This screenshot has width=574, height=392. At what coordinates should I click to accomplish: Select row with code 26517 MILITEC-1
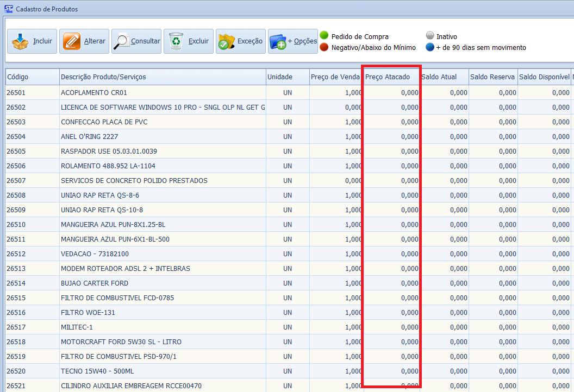click(x=77, y=327)
